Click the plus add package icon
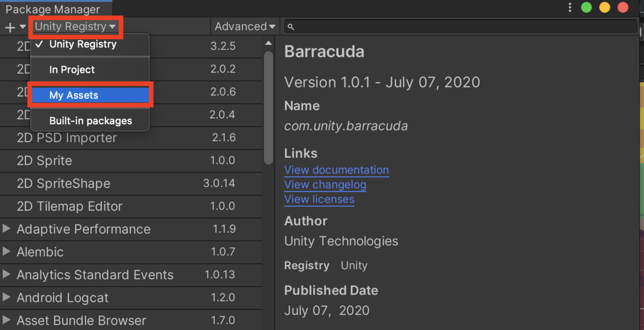The image size is (644, 330). click(10, 27)
